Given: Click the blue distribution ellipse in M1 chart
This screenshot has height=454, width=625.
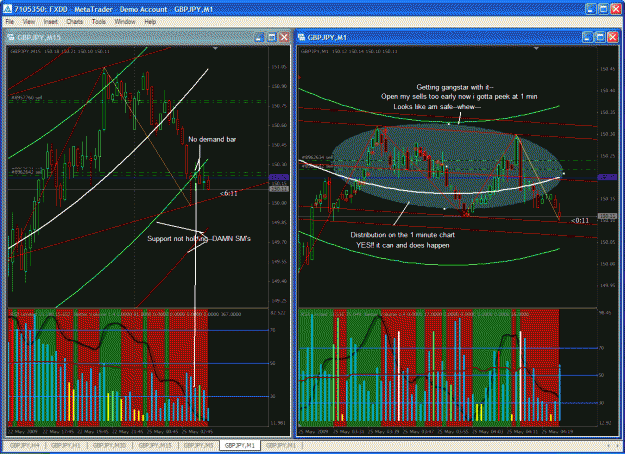Looking at the screenshot, I should tap(446, 167).
